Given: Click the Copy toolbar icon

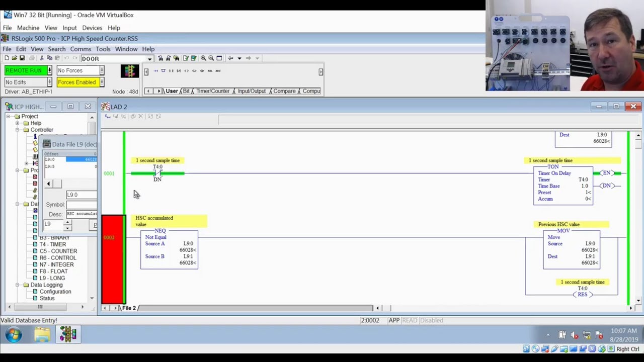Looking at the screenshot, I should (x=49, y=58).
